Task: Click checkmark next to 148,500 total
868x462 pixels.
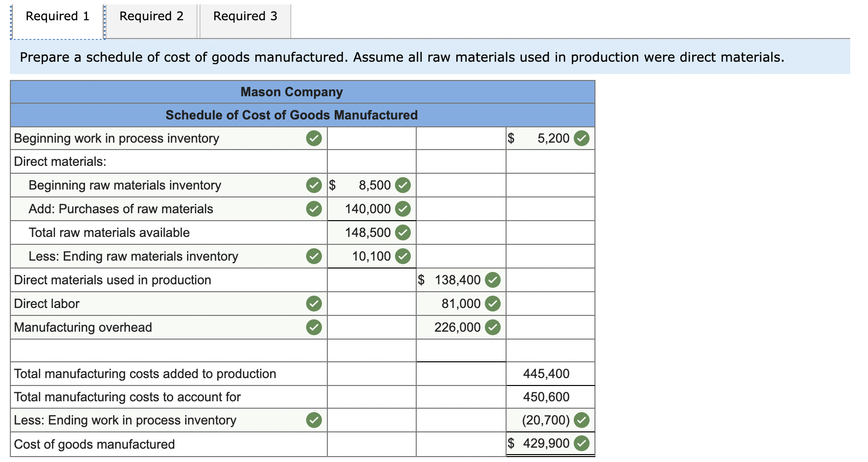Action: coord(403,232)
